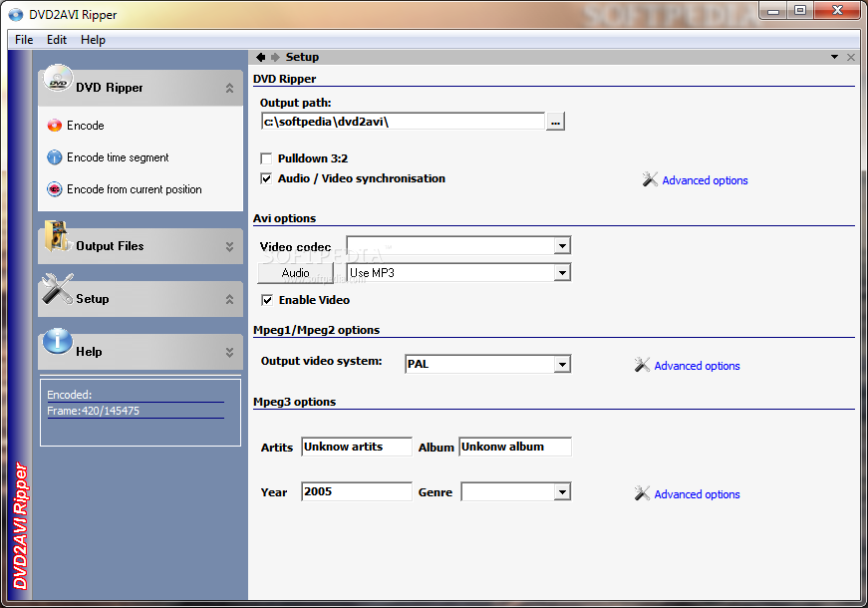The height and width of the screenshot is (608, 868).
Task: Select Encode time segment
Action: (x=118, y=157)
